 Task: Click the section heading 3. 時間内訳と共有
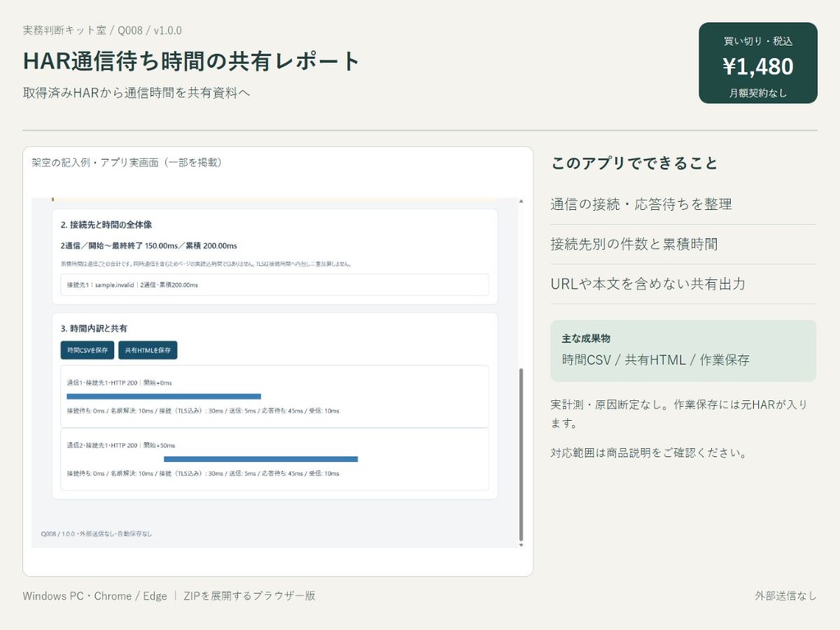click(94, 328)
